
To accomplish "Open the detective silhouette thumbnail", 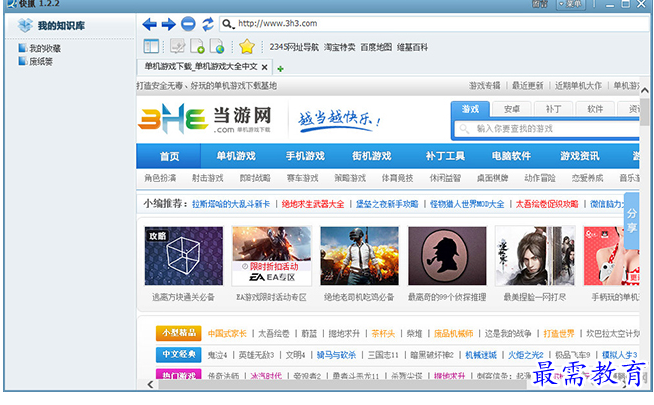I will 447,256.
